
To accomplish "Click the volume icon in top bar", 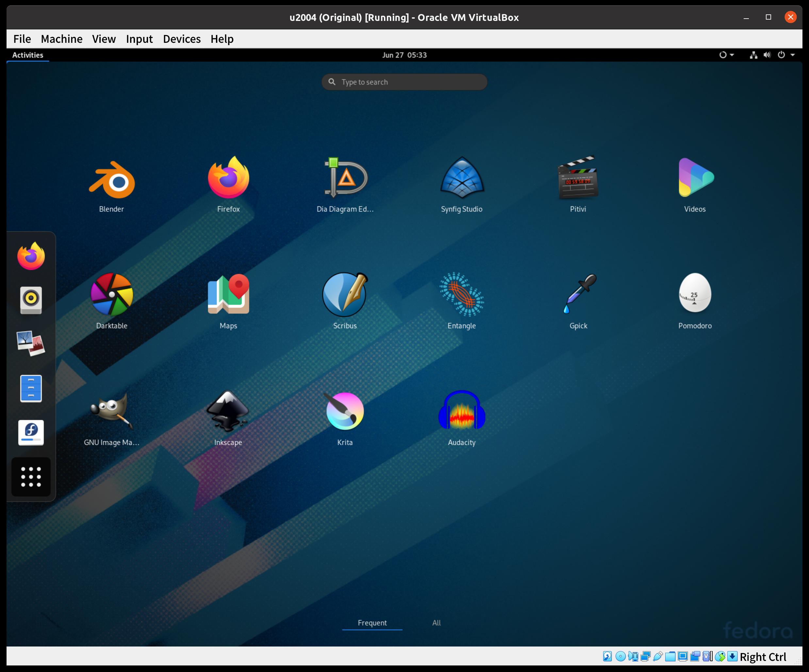I will coord(767,55).
